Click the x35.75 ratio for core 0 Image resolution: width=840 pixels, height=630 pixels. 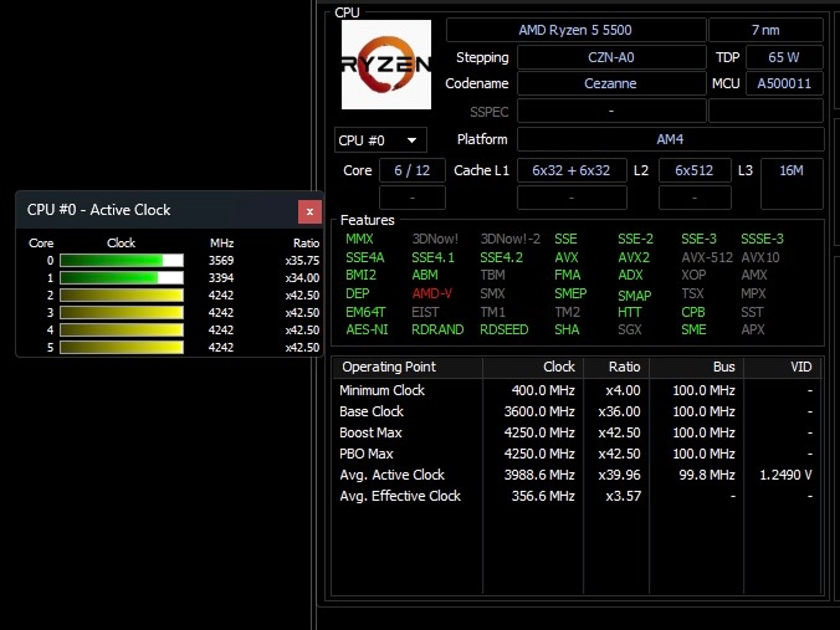[302, 260]
